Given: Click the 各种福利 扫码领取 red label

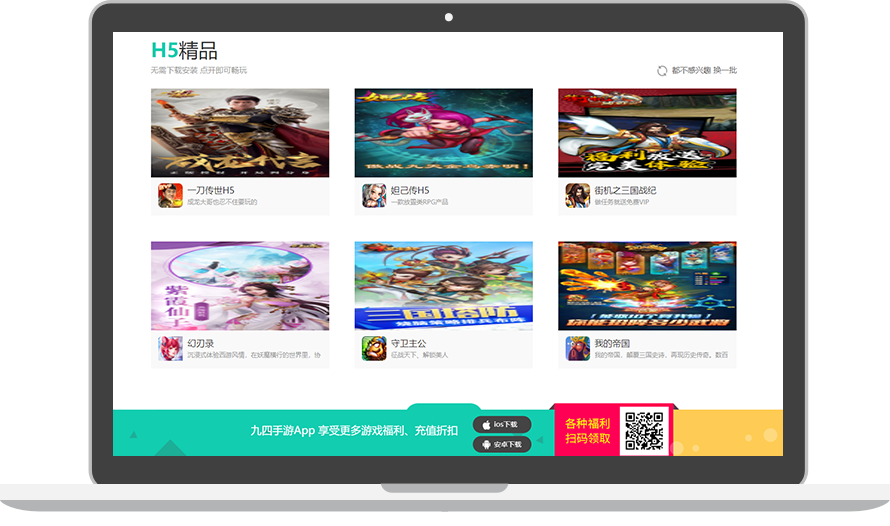Looking at the screenshot, I should 587,431.
